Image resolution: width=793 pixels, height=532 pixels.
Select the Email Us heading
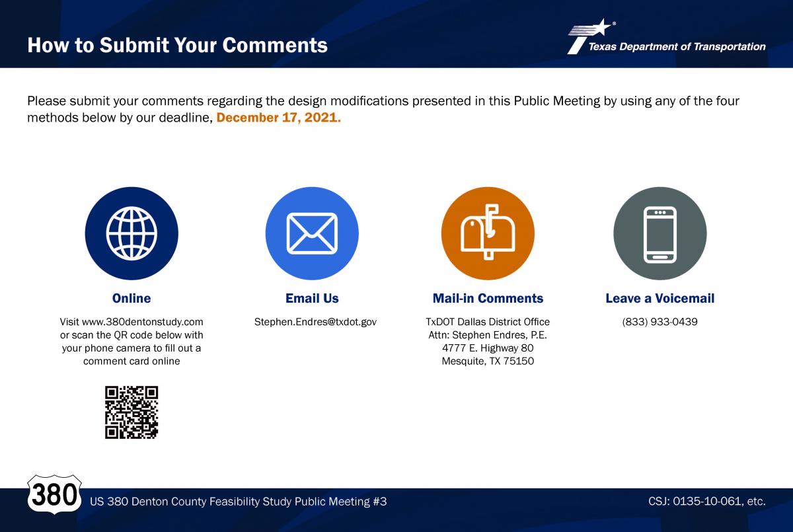point(312,298)
